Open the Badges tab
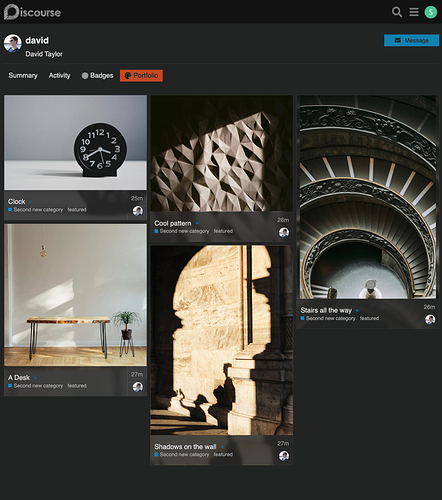 point(97,76)
